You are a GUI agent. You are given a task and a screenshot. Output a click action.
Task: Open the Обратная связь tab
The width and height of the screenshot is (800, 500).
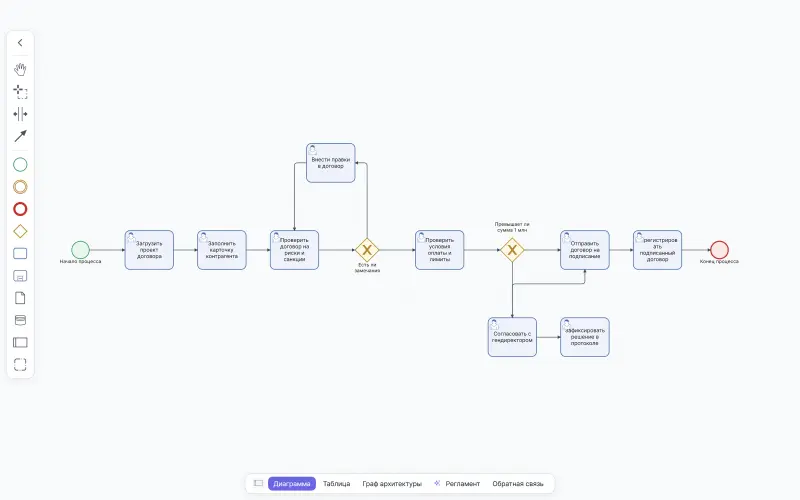[x=518, y=484]
